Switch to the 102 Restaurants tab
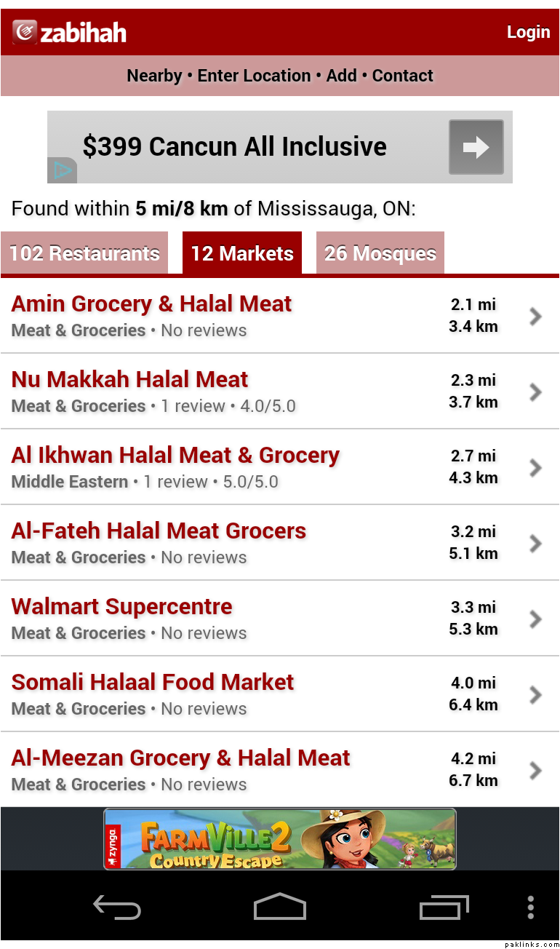Screen dimensions: 560x949 click(x=84, y=253)
